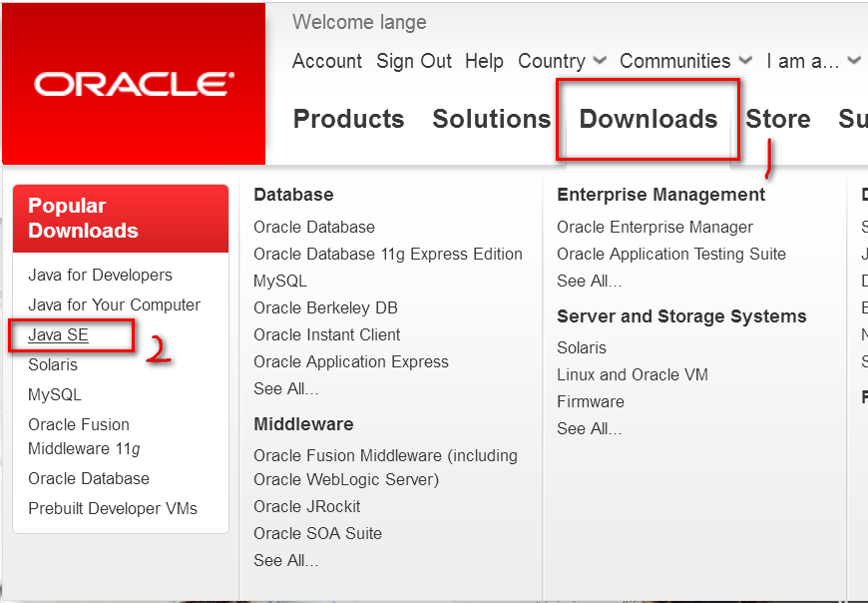Open Oracle SOA Suite link
Screen dimensions: 868x603
[x=317, y=534]
